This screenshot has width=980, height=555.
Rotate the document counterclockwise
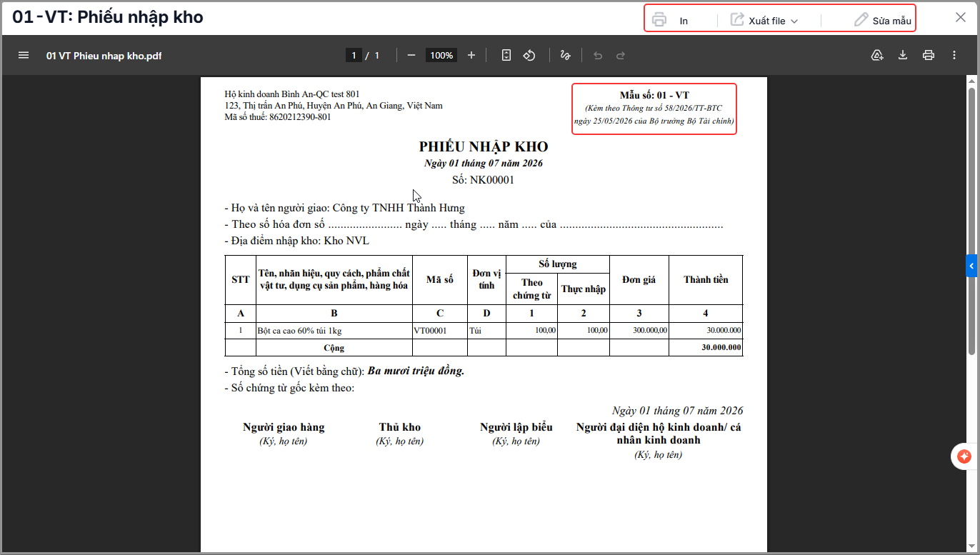click(529, 55)
